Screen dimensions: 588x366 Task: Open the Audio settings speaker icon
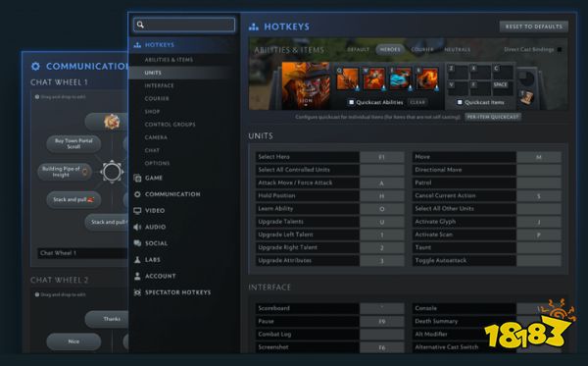[x=137, y=227]
